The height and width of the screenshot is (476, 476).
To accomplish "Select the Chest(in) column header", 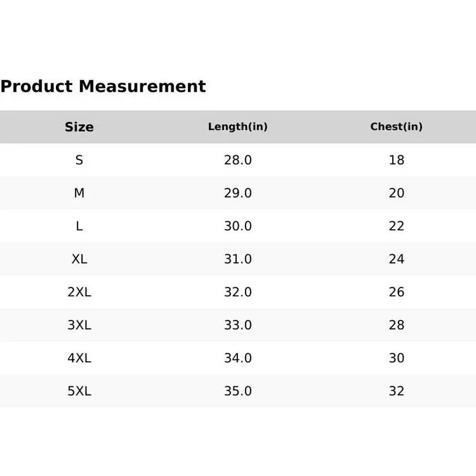I will [x=396, y=127].
